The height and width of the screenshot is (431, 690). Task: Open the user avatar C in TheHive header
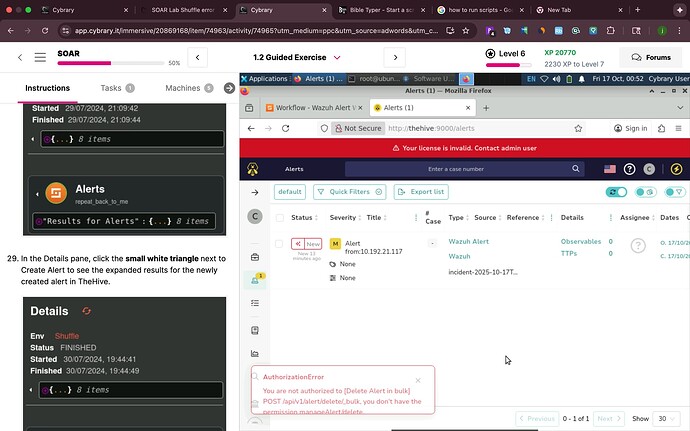[x=649, y=169]
